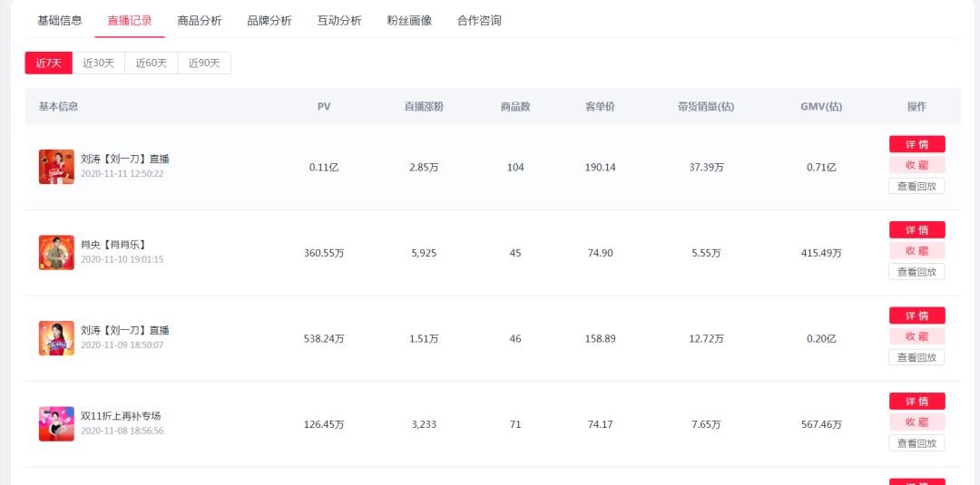Select the 合作咨询 tab
The height and width of the screenshot is (485, 980).
pyautogui.click(x=479, y=21)
